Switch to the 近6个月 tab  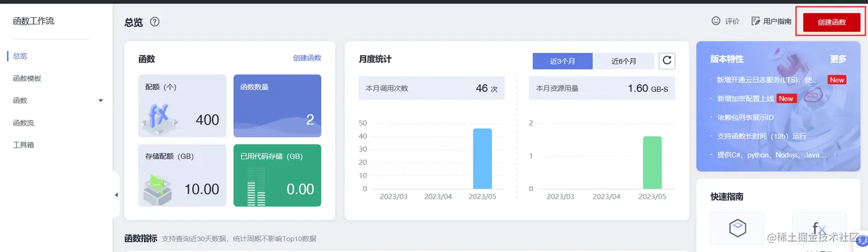(x=623, y=61)
